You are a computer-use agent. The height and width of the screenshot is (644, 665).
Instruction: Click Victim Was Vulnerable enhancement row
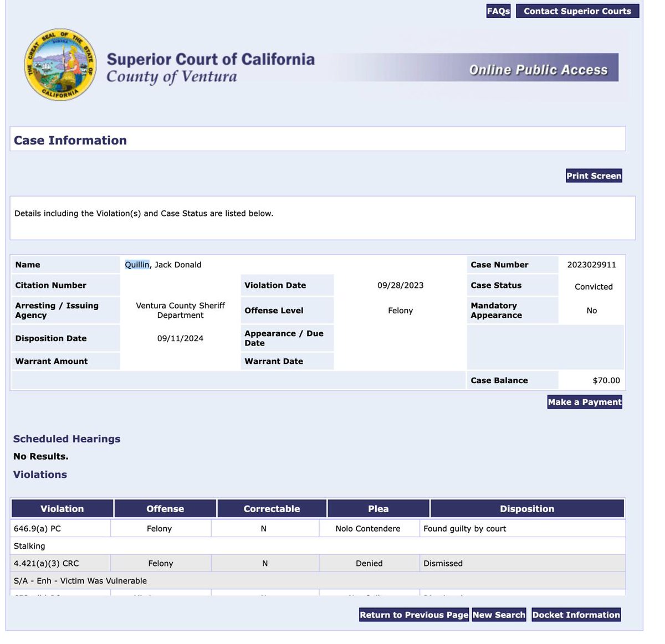pos(318,581)
